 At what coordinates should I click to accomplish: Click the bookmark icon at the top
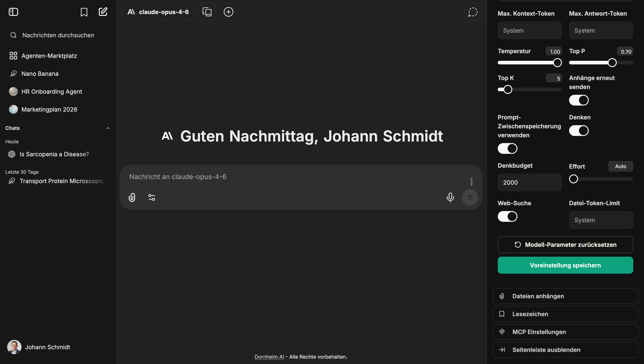84,12
